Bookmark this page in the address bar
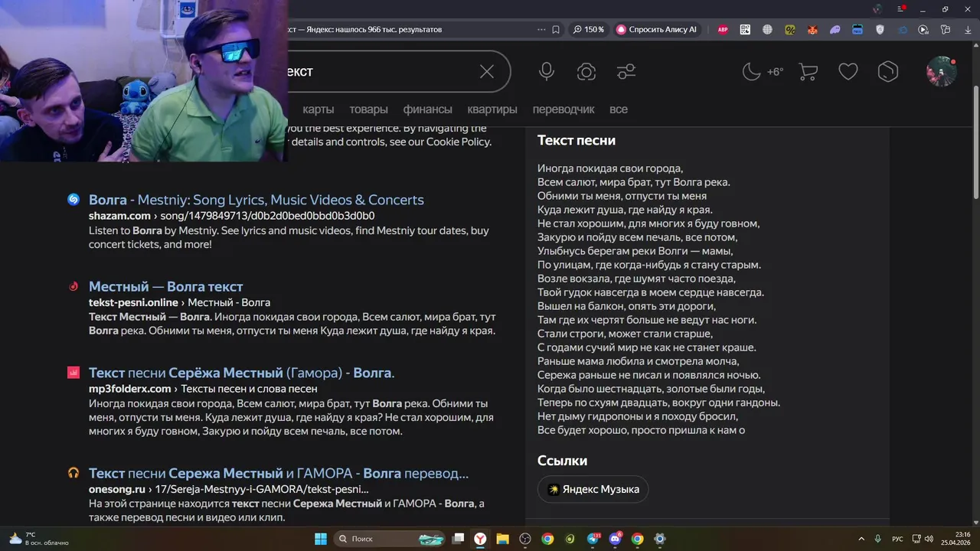Viewport: 980px width, 551px height. click(556, 30)
